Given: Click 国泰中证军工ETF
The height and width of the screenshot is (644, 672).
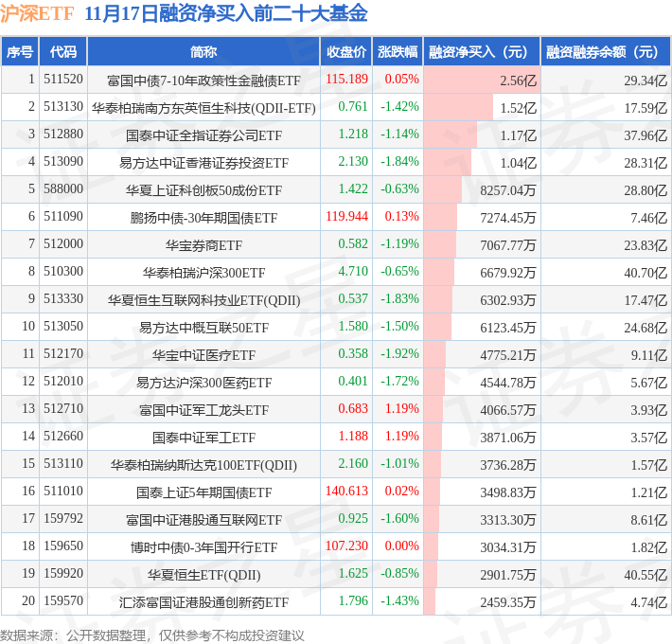Looking at the screenshot, I should [203, 438].
